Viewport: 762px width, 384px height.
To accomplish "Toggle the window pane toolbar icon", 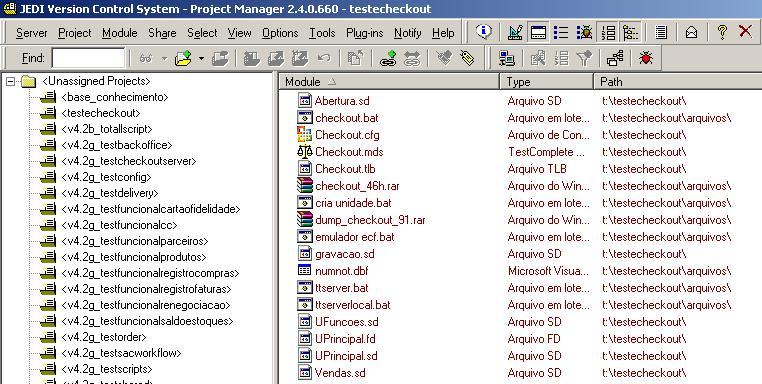I will (x=538, y=33).
